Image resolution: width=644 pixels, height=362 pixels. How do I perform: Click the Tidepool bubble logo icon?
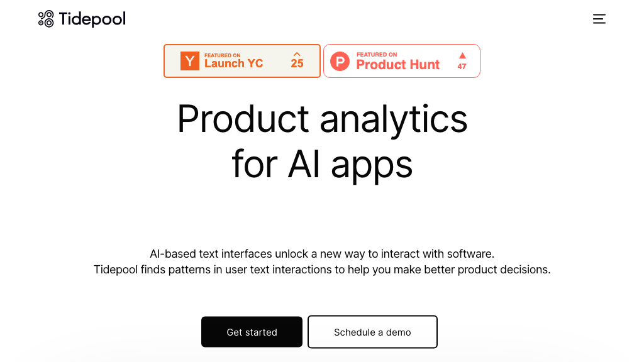coord(46,19)
